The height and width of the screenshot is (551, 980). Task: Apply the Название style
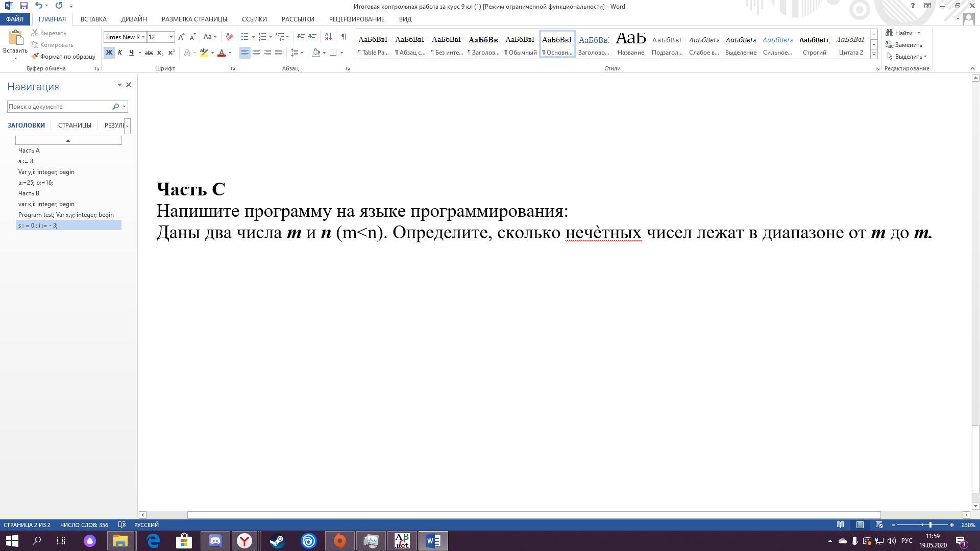[x=631, y=44]
